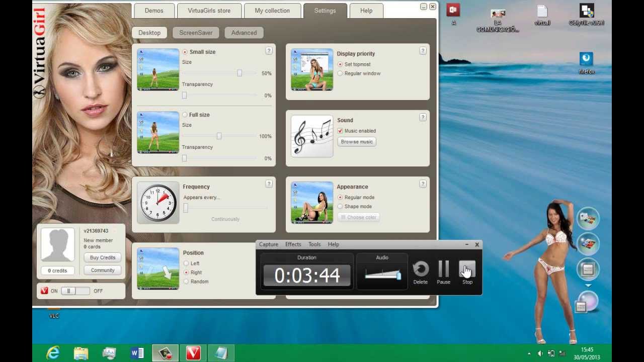Click the member avatar placeholder
This screenshot has width=644, height=362.
tap(58, 245)
